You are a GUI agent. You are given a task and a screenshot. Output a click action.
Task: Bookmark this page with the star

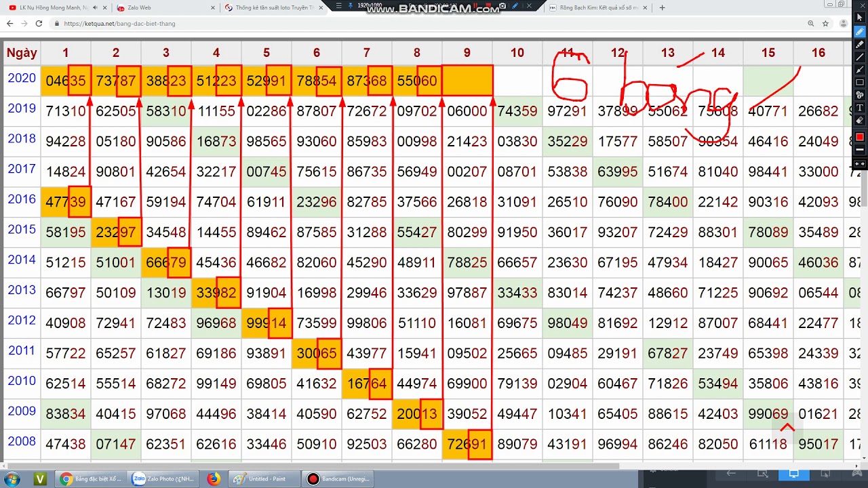(825, 23)
